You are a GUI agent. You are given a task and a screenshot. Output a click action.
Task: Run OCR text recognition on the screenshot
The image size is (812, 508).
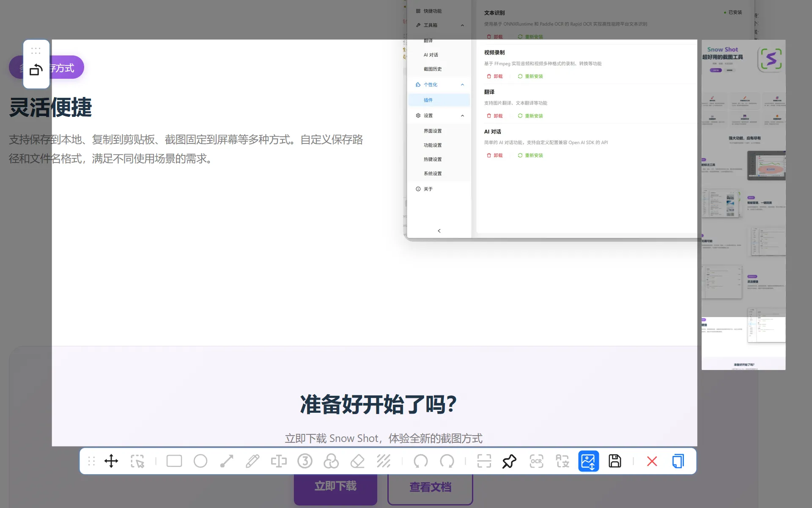click(536, 461)
